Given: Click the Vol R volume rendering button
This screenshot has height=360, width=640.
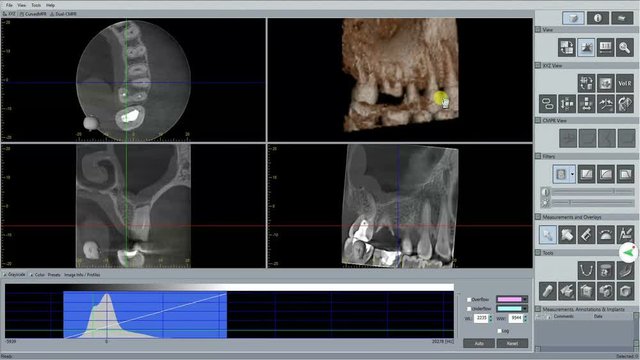Looking at the screenshot, I should tap(624, 83).
